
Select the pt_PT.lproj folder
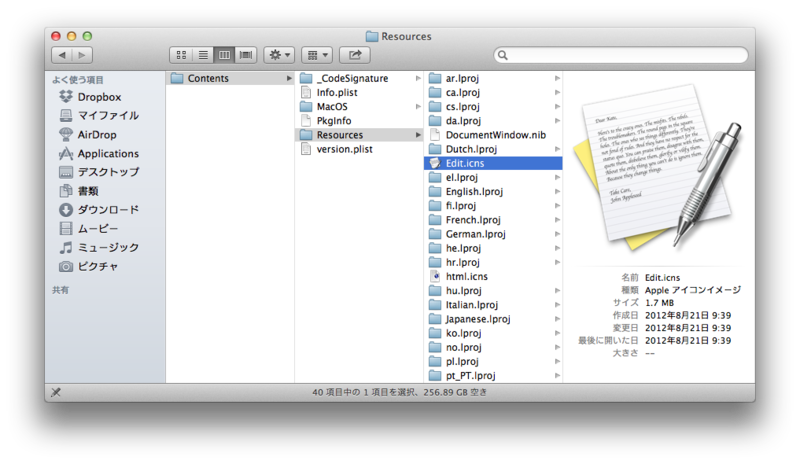tap(493, 376)
